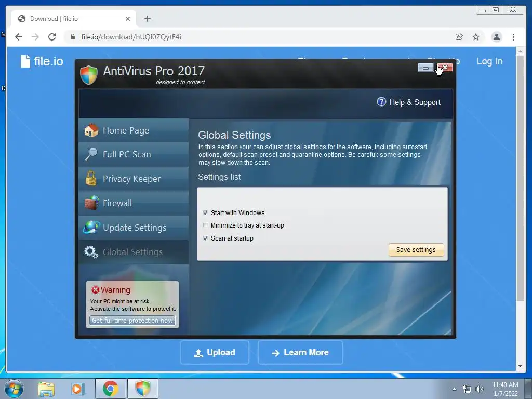Click the share page icon in address bar
The image size is (532, 399).
tap(459, 37)
